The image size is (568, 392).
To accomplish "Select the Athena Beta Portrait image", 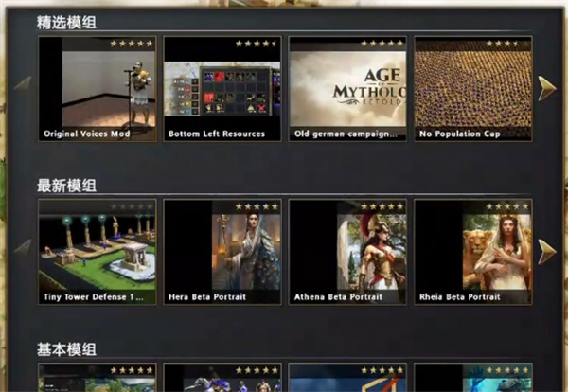I will pos(347,251).
